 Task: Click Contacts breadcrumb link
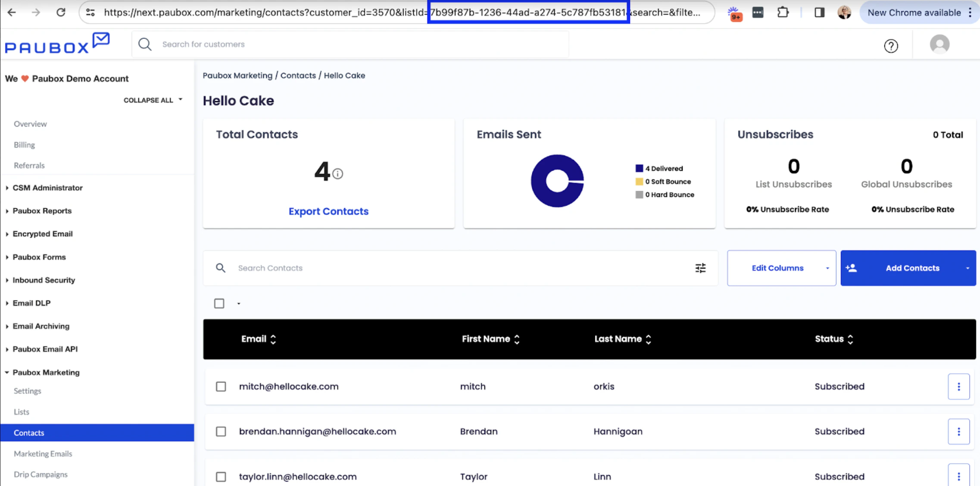point(298,75)
